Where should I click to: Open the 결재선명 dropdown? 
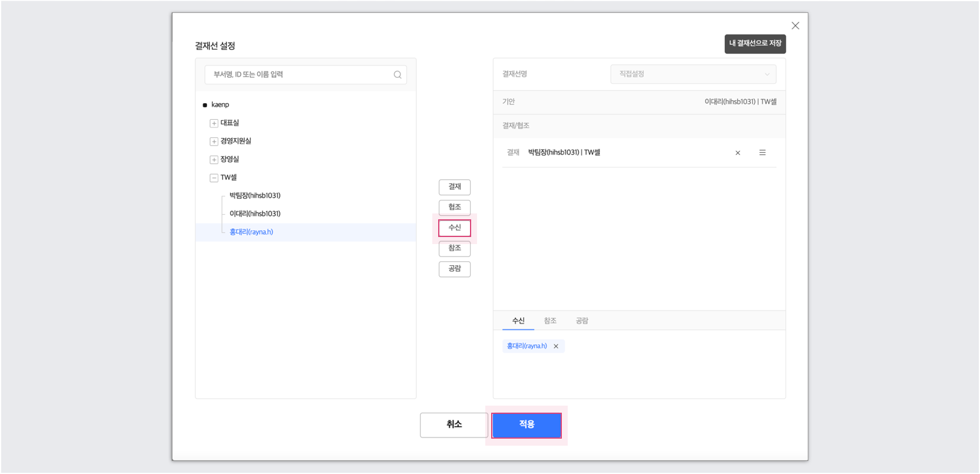tap(693, 74)
